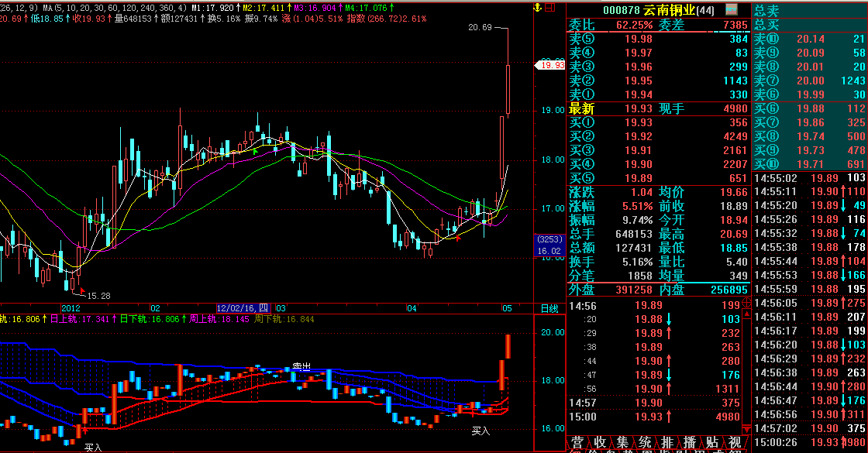The height and width of the screenshot is (453, 868).
Task: Click the 12/02/16 date marker on time axis
Action: click(242, 308)
